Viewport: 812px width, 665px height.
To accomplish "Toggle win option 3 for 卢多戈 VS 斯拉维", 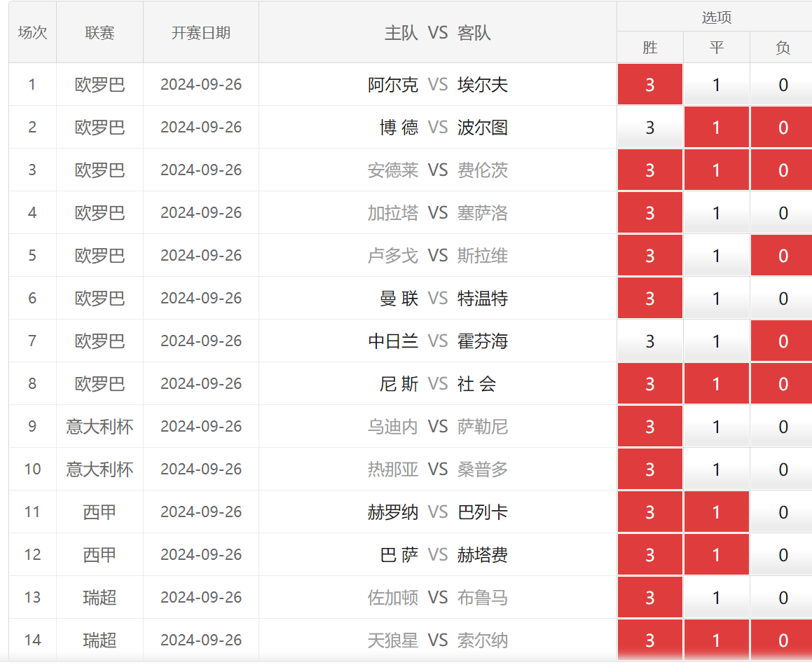I will point(650,255).
